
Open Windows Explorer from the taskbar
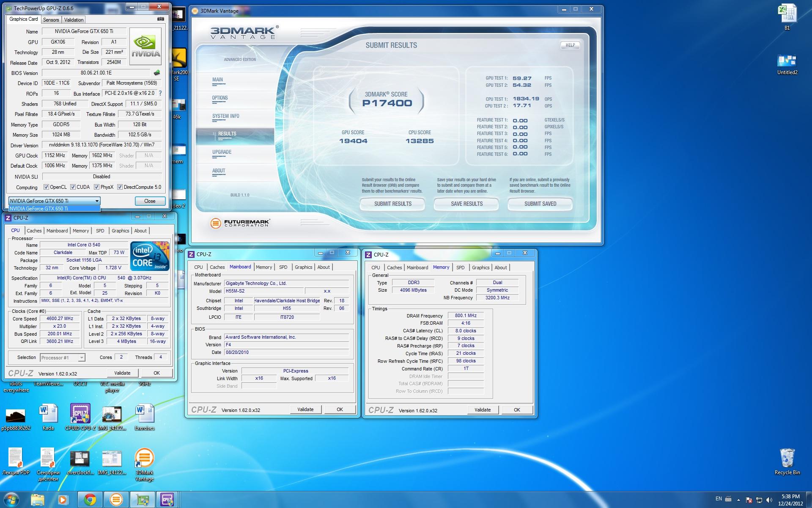(38, 500)
